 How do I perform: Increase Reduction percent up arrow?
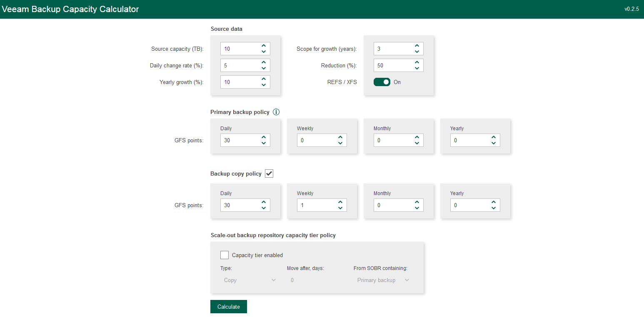click(x=417, y=62)
